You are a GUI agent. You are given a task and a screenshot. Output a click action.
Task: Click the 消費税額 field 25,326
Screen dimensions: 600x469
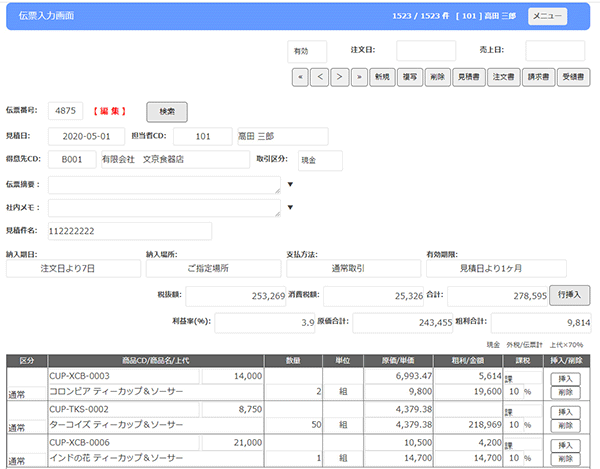(373, 296)
